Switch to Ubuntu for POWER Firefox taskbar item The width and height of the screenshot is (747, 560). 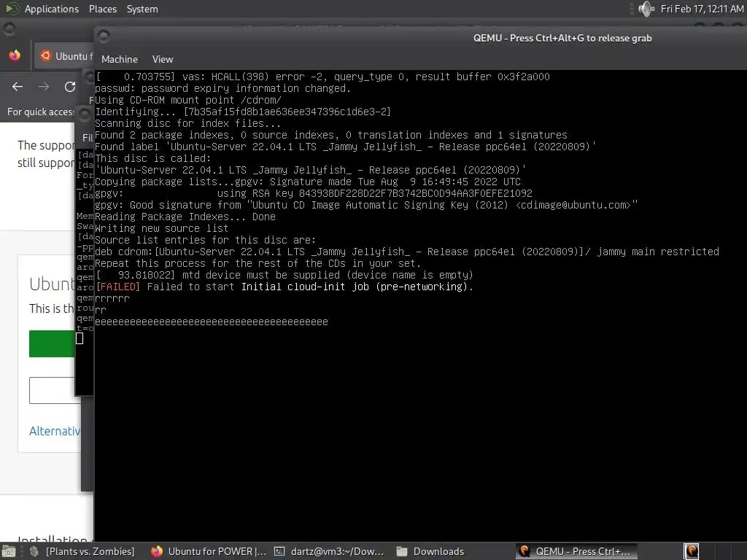[209, 551]
